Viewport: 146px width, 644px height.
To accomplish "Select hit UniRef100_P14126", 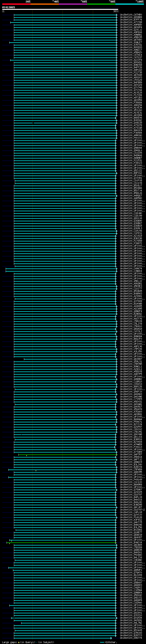I will click(131, 517).
